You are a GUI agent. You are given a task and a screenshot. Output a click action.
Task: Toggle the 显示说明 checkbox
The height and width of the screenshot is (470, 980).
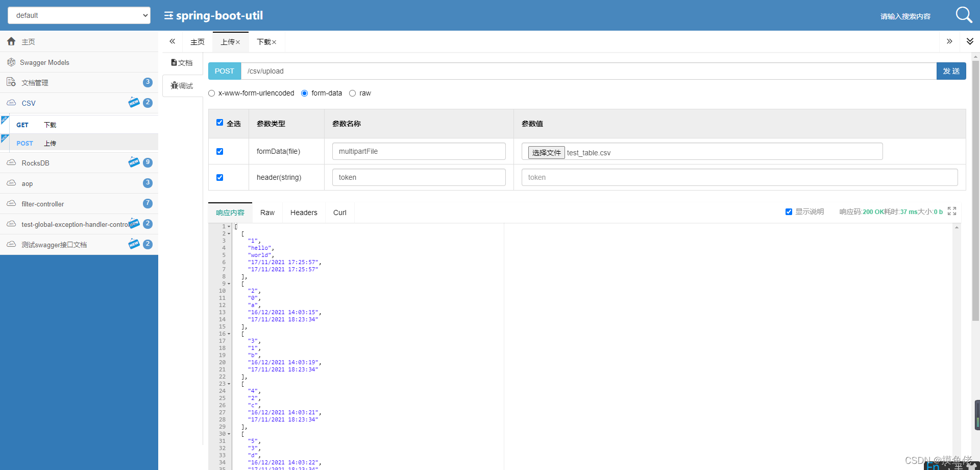tap(789, 212)
